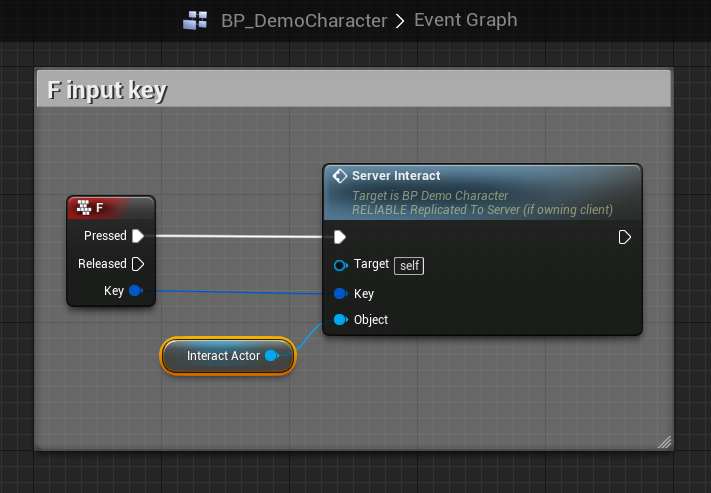Click the Pressed execution pin on F node
Image resolution: width=711 pixels, height=493 pixels.
coord(138,236)
